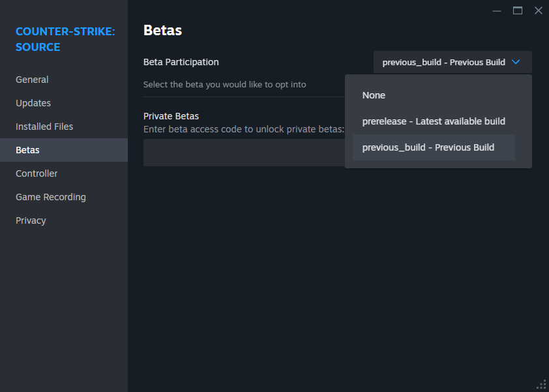The height and width of the screenshot is (392, 549).
Task: Click the window resize grip corner
Action: [x=541, y=385]
